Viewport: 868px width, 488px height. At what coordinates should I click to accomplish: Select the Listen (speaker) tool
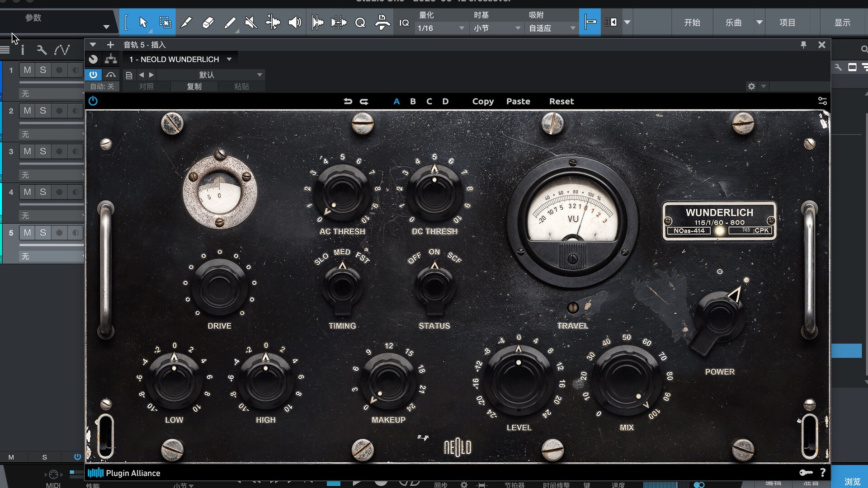[295, 22]
